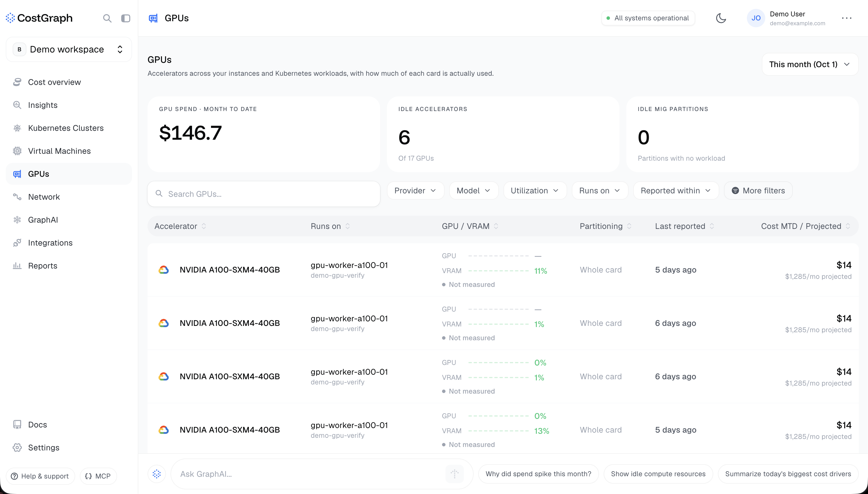868x494 pixels.
Task: Click the GraphAI assistant icon beside the ask box
Action: coord(156,474)
